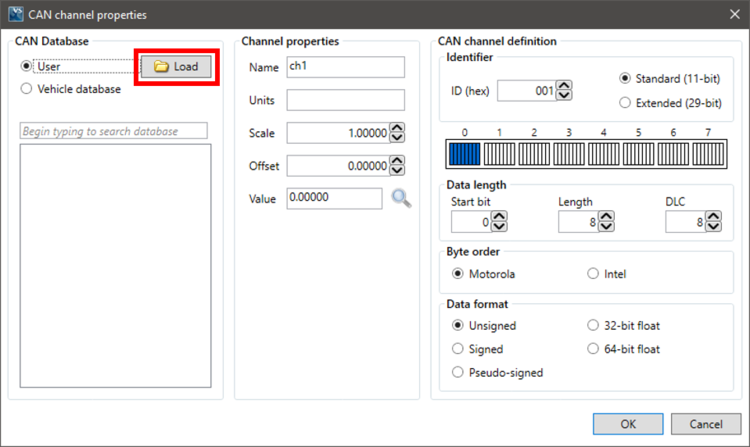
Task: Increase the Length value
Action: (x=607, y=217)
